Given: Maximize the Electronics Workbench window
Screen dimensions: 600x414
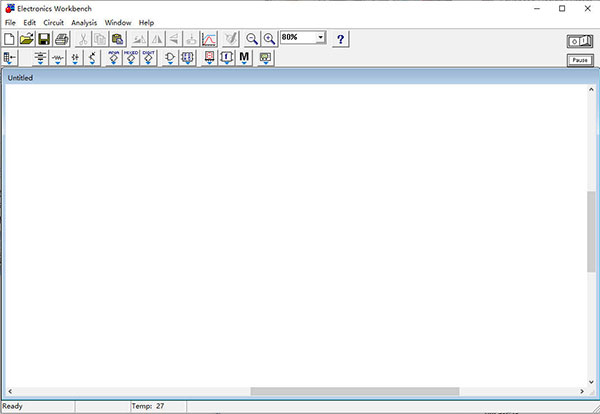Looking at the screenshot, I should click(x=562, y=8).
